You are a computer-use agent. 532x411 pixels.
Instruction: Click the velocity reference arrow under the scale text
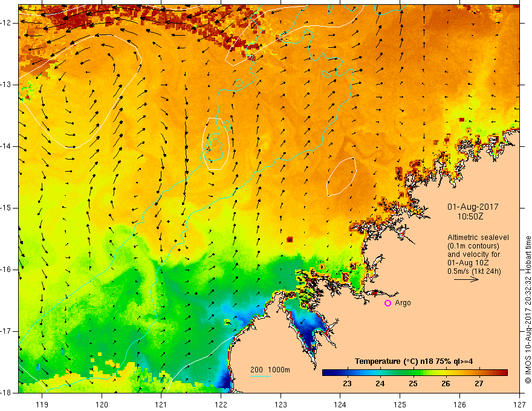point(466,279)
